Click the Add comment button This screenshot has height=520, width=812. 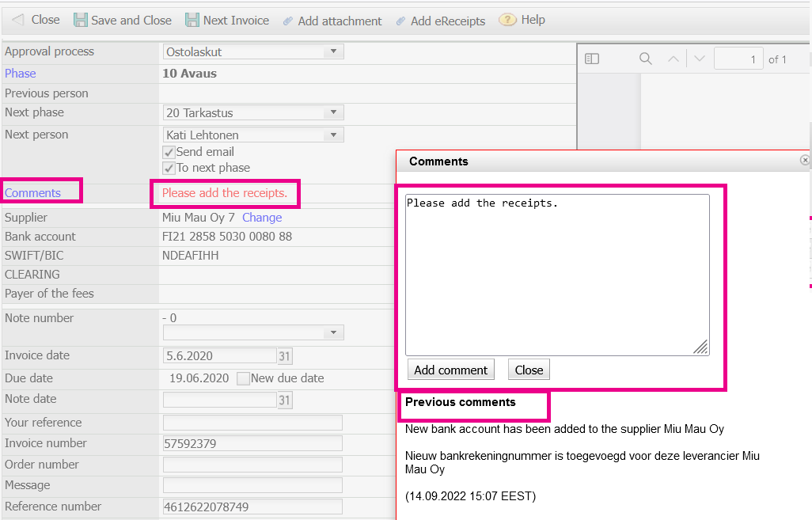click(450, 370)
